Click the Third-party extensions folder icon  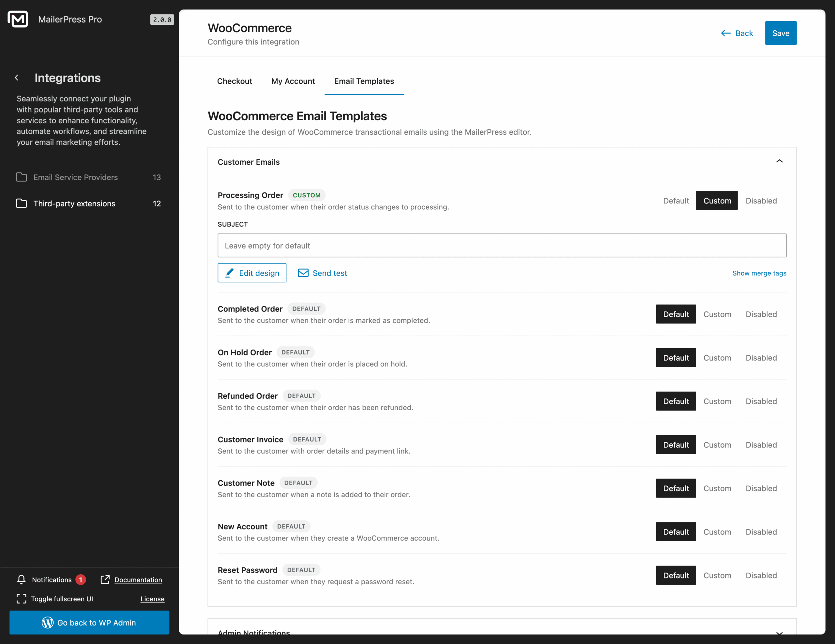(22, 203)
